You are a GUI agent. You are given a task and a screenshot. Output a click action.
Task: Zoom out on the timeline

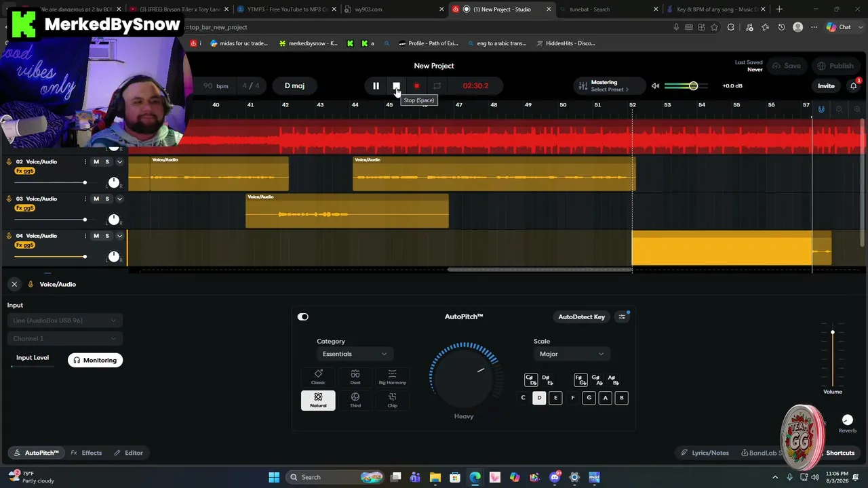point(840,109)
